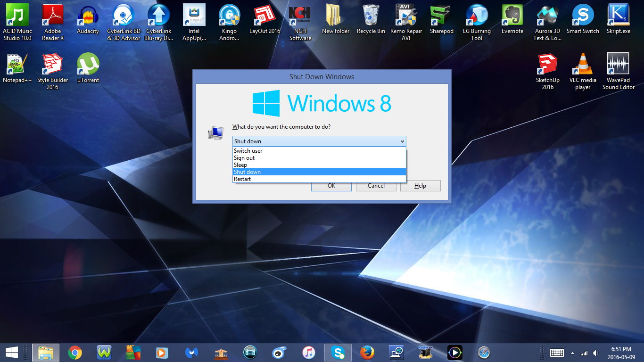Screen dimensions: 644x362
Task: Open the green W app on the taskbar
Action: pyautogui.click(x=104, y=352)
